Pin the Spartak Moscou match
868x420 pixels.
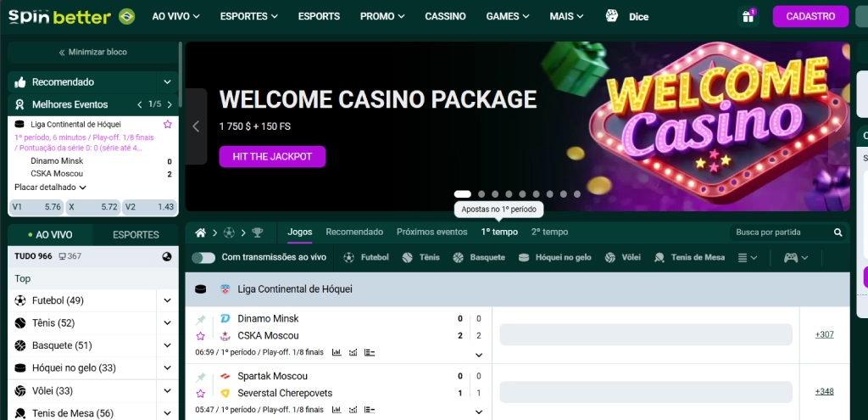coord(200,378)
